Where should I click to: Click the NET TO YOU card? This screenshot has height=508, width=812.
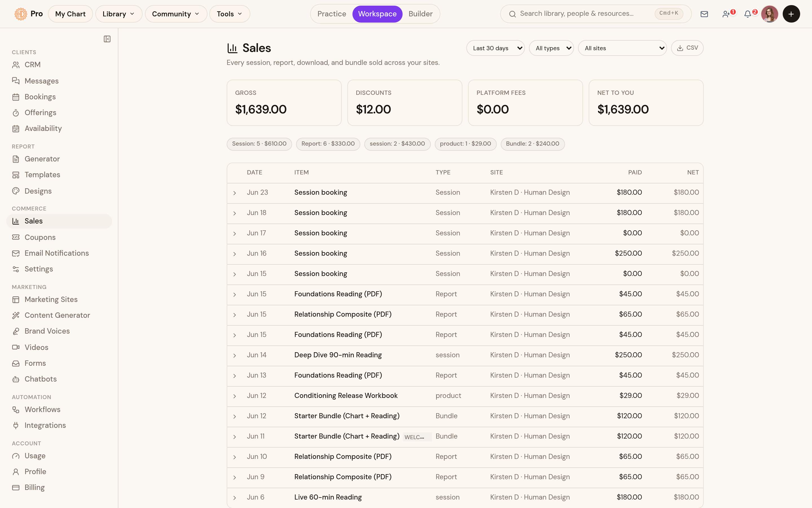tap(646, 103)
